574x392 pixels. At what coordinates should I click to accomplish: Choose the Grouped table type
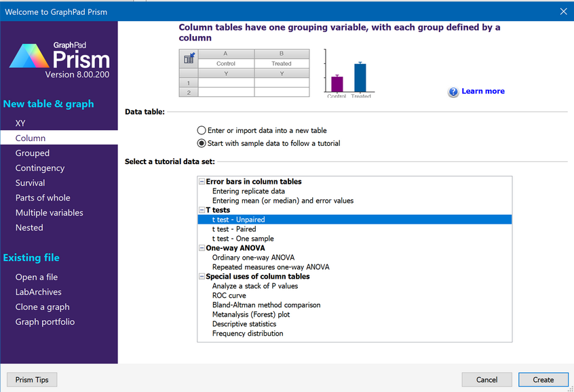pyautogui.click(x=33, y=153)
